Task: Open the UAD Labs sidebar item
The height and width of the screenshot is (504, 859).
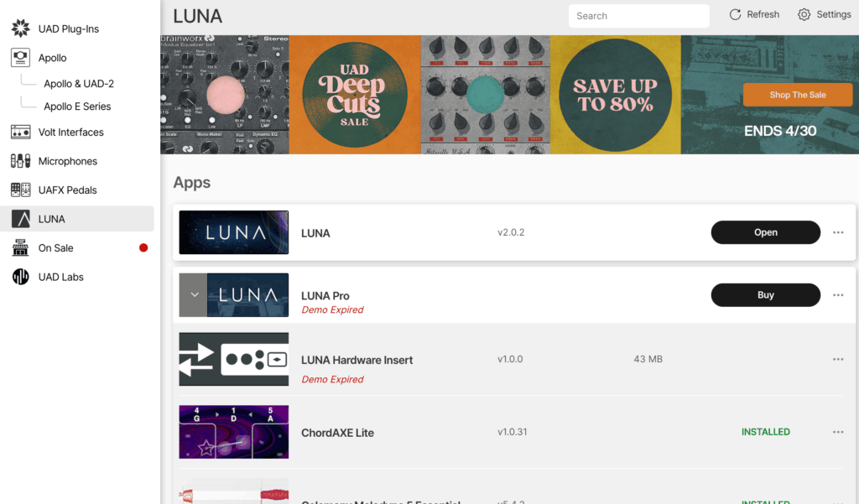Action: [x=60, y=277]
